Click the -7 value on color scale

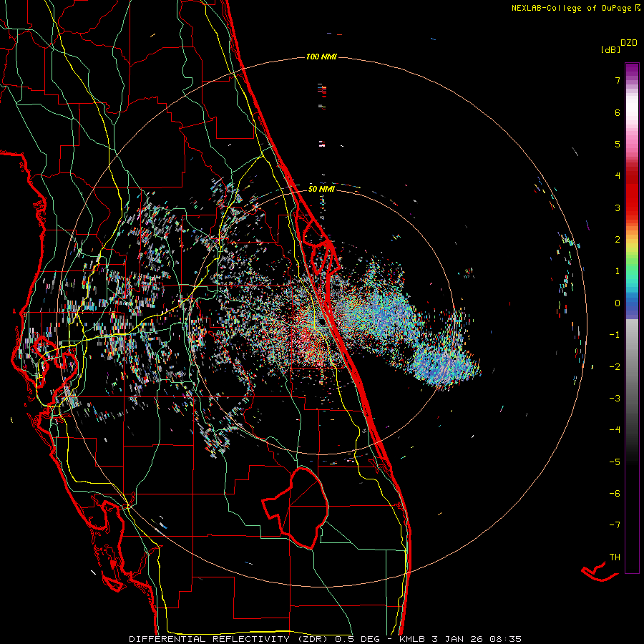(x=615, y=525)
